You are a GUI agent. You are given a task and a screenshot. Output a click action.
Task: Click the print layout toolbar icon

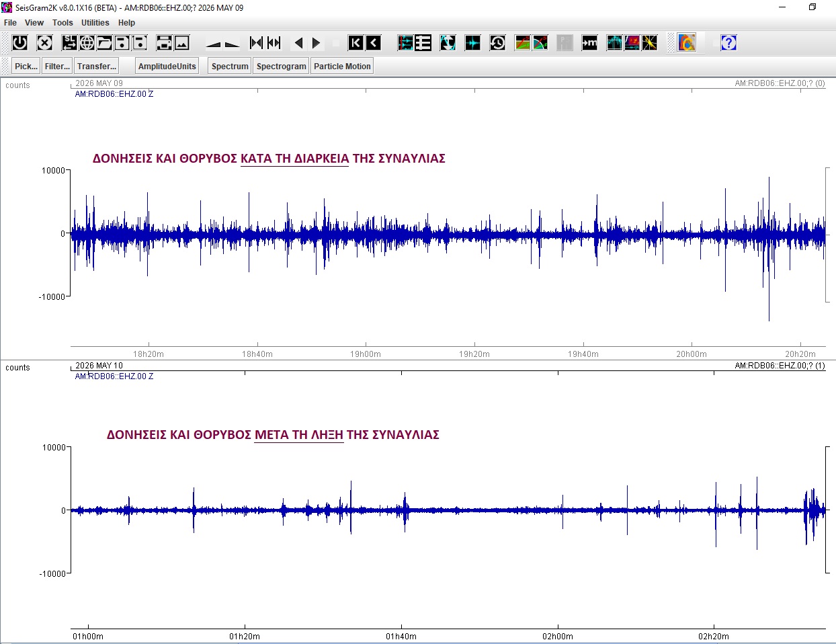tap(164, 43)
